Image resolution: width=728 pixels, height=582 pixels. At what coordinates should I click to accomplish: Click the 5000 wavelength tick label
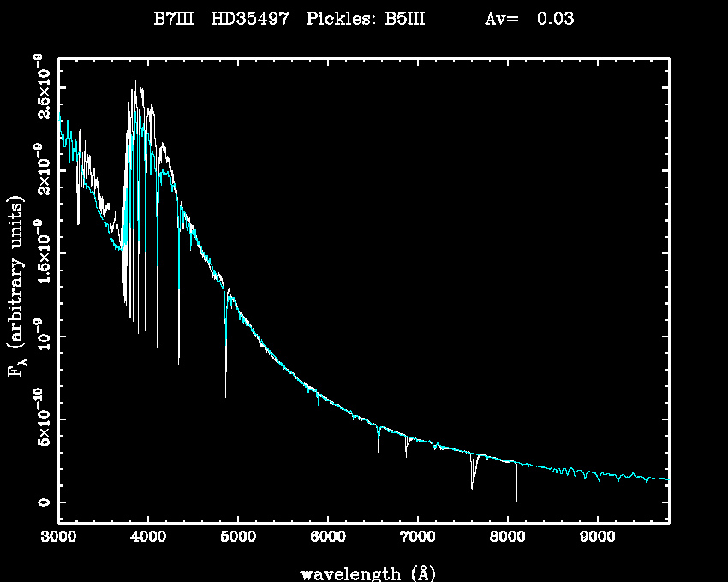[x=237, y=537]
